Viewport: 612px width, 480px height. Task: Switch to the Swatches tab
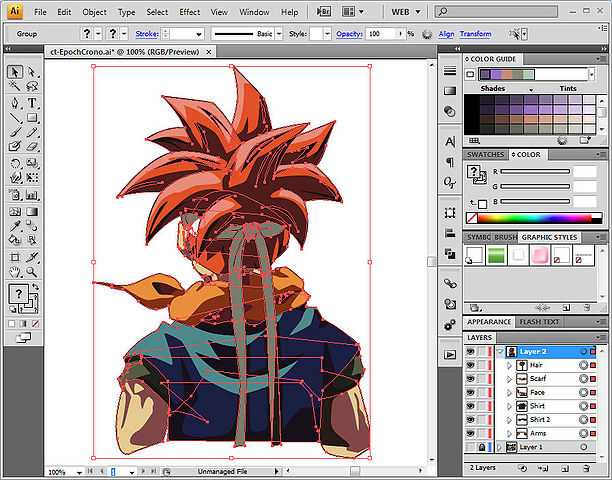point(485,155)
